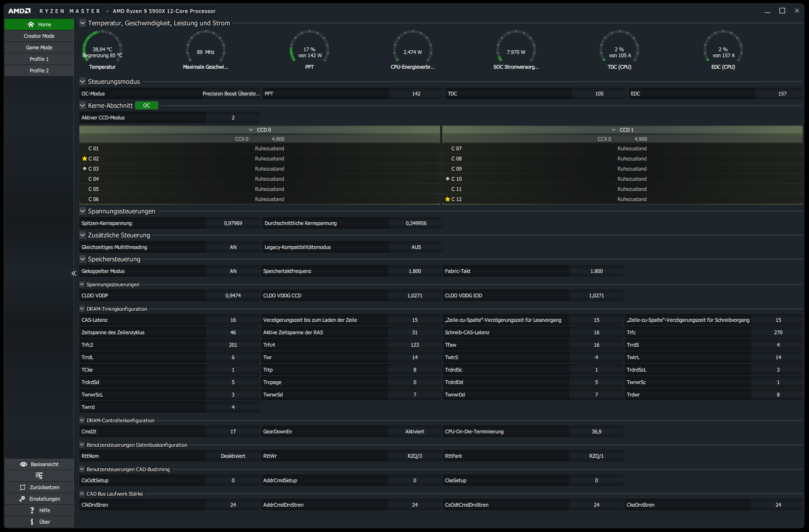Select the C 07 core row
809x532 pixels.
point(622,148)
